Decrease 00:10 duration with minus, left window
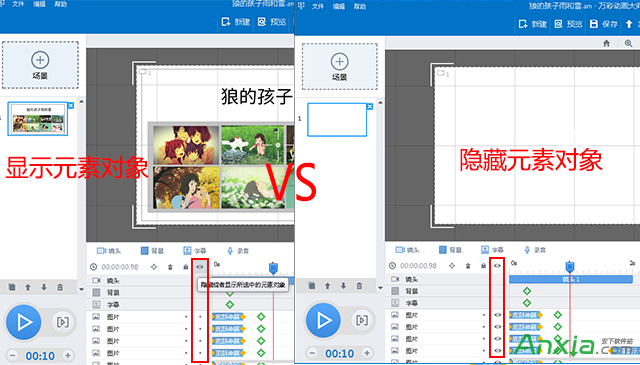 tap(13, 356)
